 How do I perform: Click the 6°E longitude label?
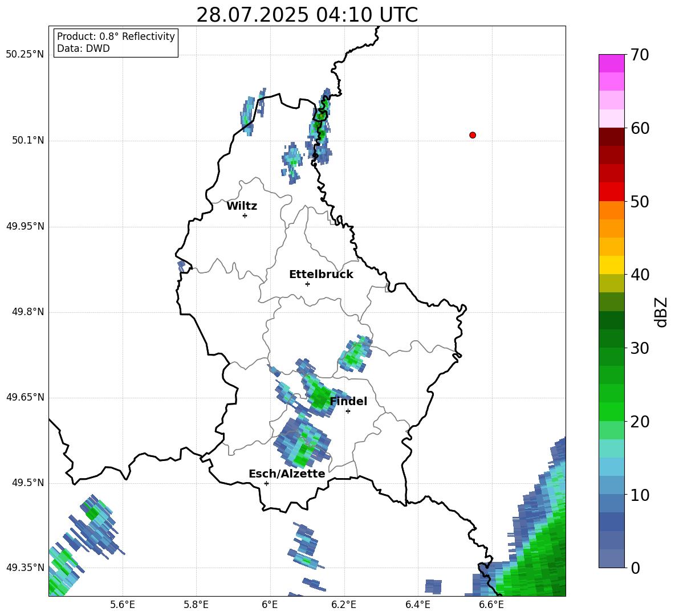(270, 605)
